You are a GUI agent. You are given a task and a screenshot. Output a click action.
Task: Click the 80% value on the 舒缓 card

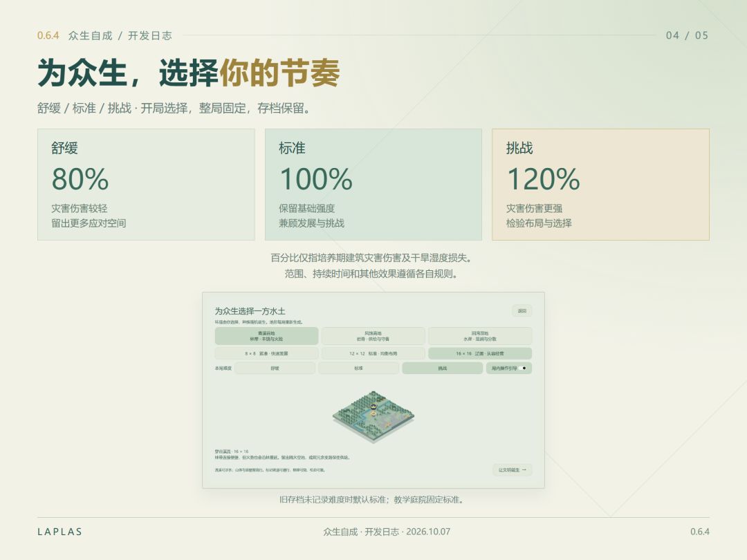80,179
